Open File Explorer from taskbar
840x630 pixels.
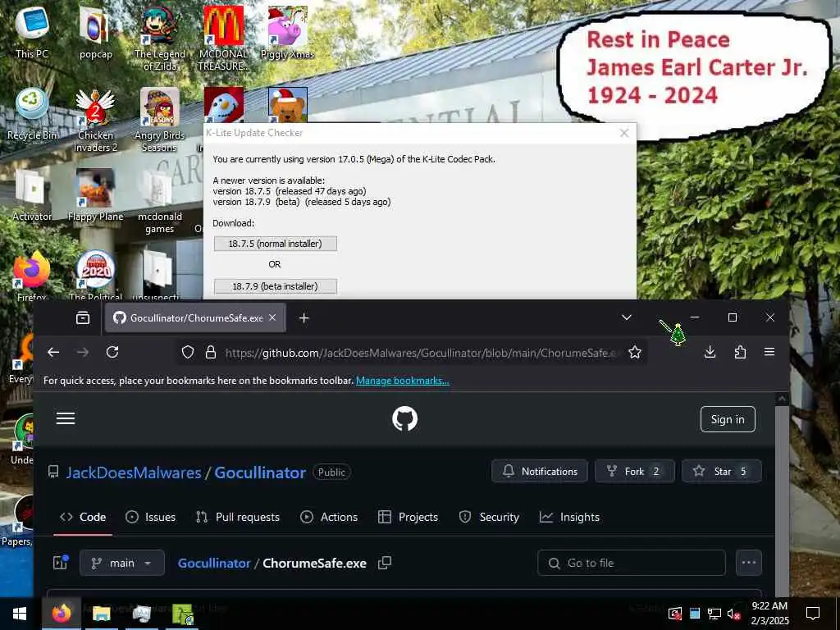tap(101, 614)
